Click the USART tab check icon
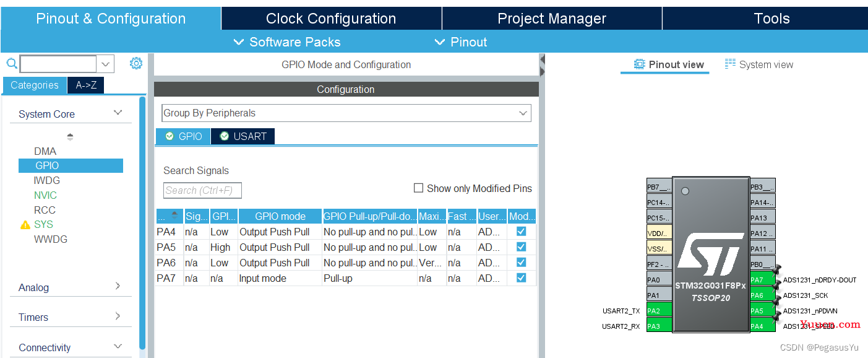The height and width of the screenshot is (358, 868). click(225, 136)
